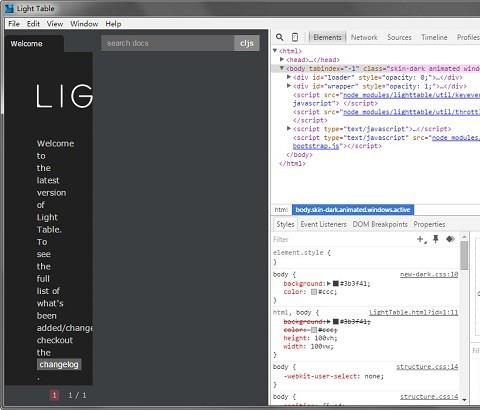
Task: Expand the div id wrapper node
Action: [x=289, y=86]
